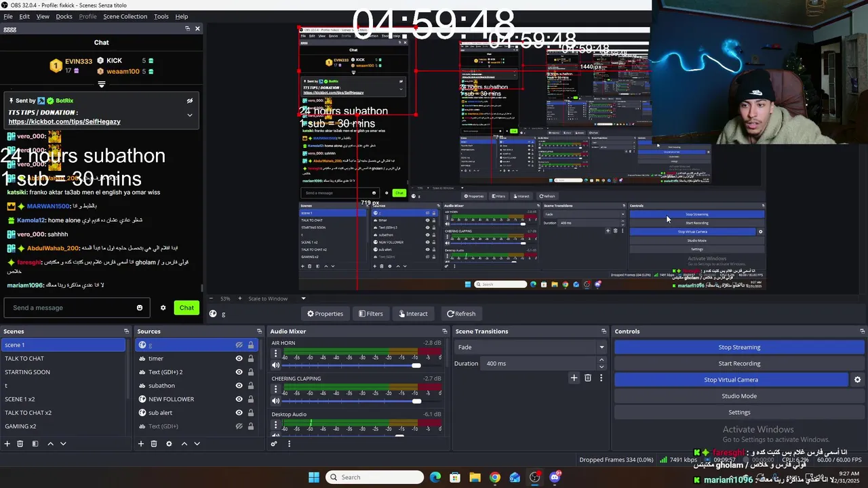The width and height of the screenshot is (868, 488).
Task: Move scene up with arrow icon
Action: tap(50, 444)
